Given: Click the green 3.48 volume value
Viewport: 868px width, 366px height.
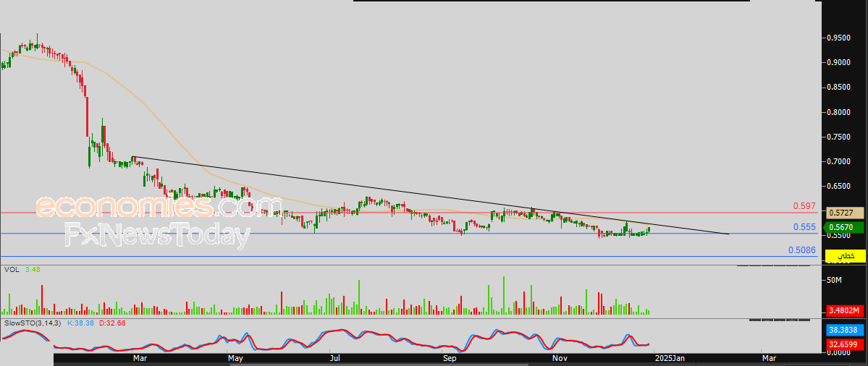Looking at the screenshot, I should click(x=33, y=269).
